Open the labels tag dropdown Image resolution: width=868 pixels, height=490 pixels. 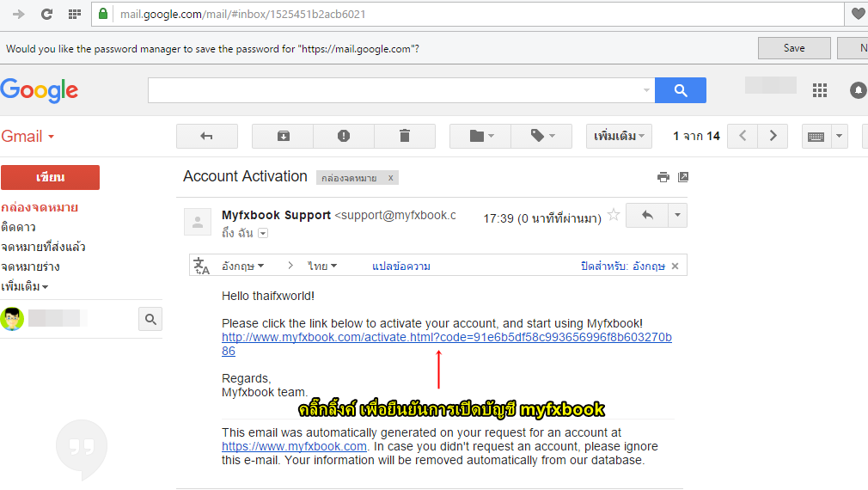542,136
